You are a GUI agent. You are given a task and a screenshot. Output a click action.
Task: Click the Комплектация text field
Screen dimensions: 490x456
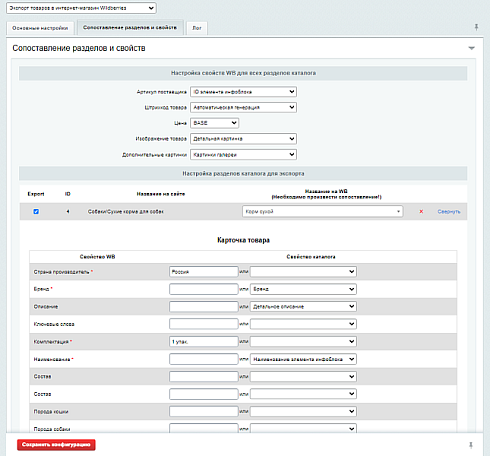click(x=204, y=341)
